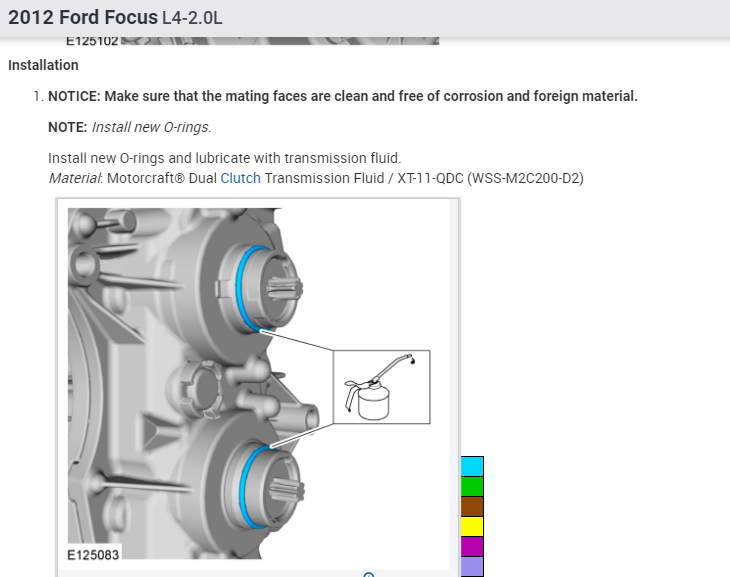
Task: Click the zoom icon below the diagram
Action: tap(368, 575)
